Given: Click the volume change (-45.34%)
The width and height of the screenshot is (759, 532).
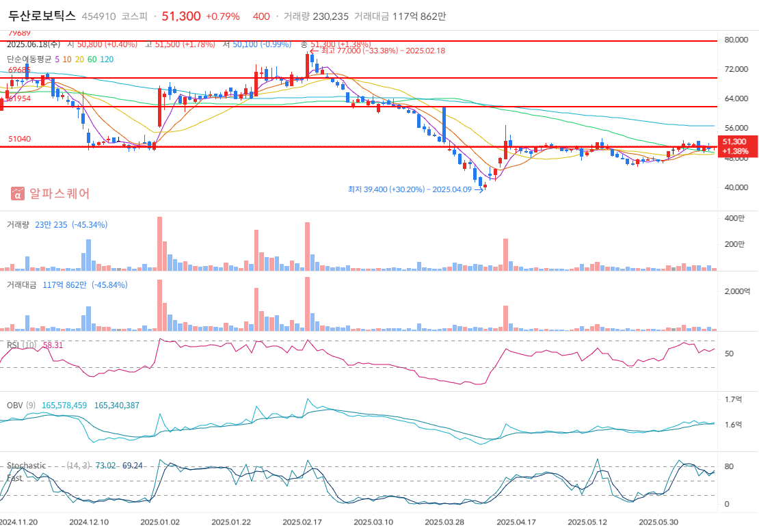Looking at the screenshot, I should click(x=90, y=224).
